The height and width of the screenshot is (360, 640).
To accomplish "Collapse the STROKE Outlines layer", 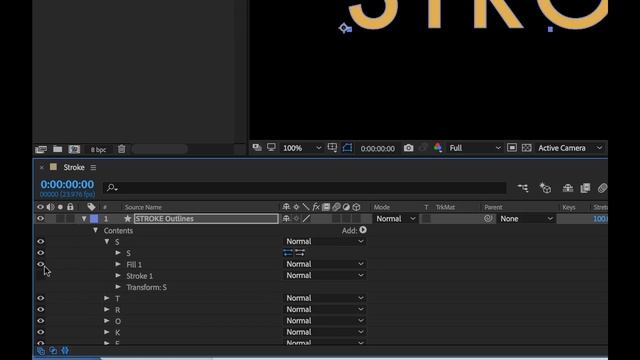I will [84, 219].
